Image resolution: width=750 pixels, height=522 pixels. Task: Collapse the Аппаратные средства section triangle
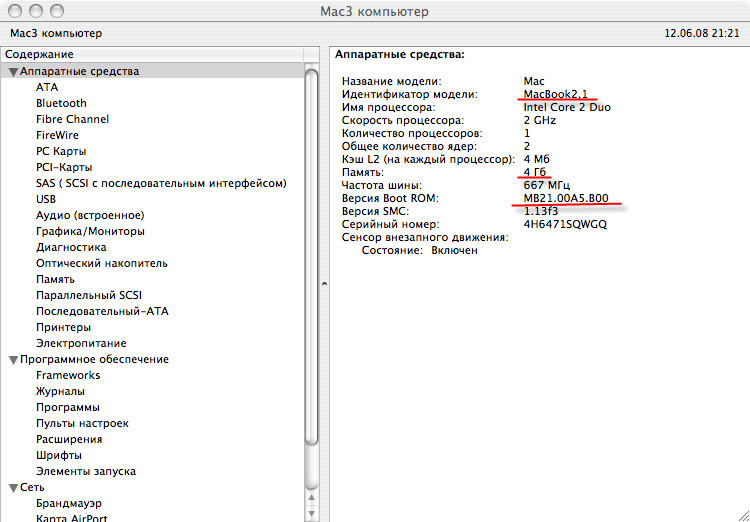coord(13,72)
